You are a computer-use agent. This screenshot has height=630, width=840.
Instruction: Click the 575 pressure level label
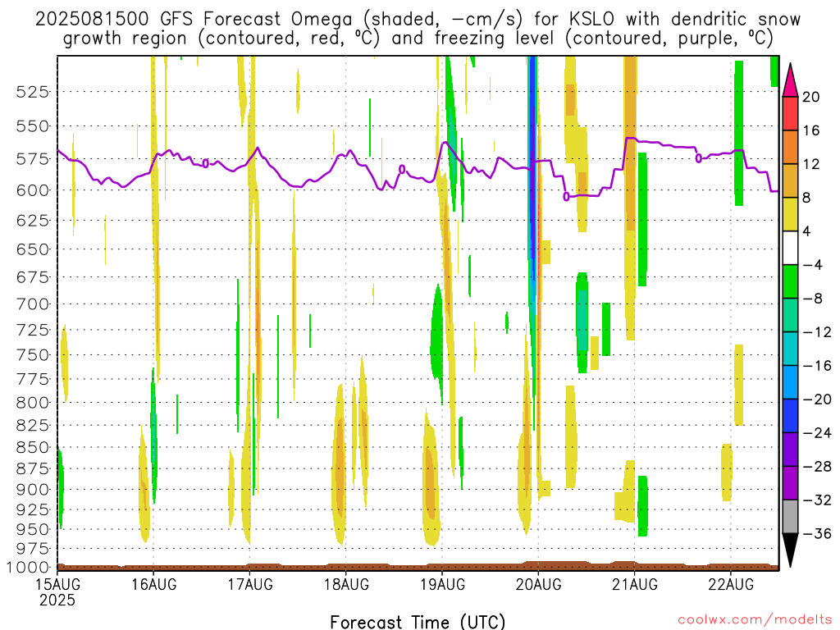tap(32, 159)
